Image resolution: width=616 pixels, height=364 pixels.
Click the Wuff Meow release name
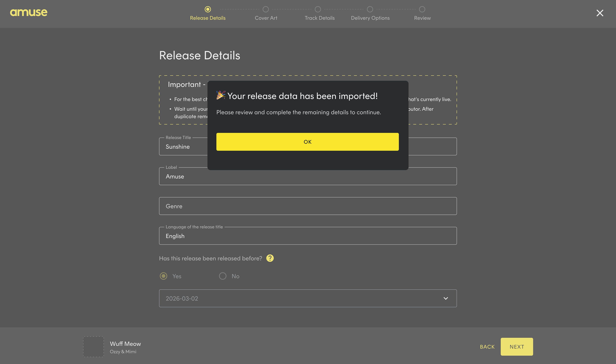125,344
